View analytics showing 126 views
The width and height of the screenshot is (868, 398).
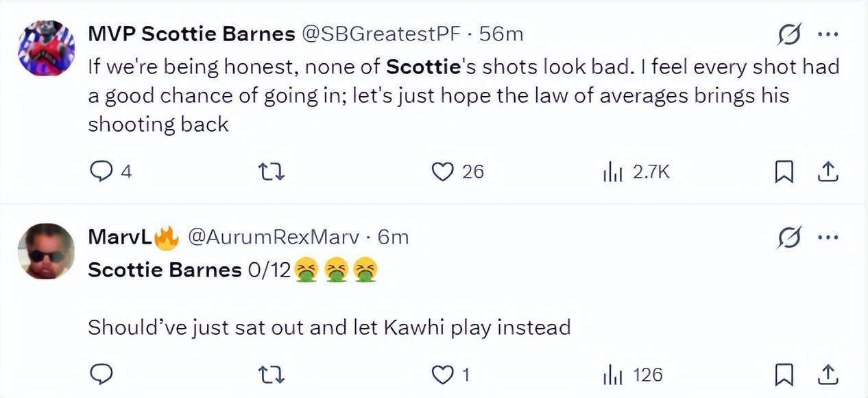click(x=612, y=375)
